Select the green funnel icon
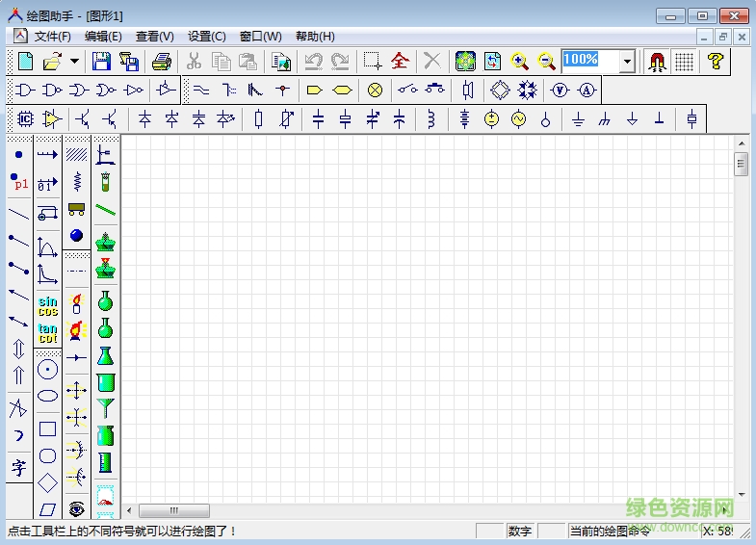This screenshot has width=756, height=545. click(105, 408)
